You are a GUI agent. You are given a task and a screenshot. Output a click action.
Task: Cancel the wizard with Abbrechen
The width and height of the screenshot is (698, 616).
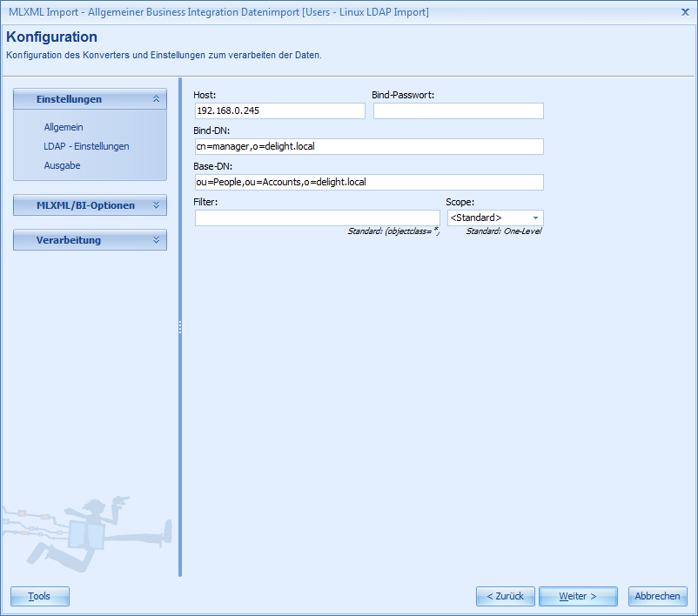pyautogui.click(x=657, y=596)
